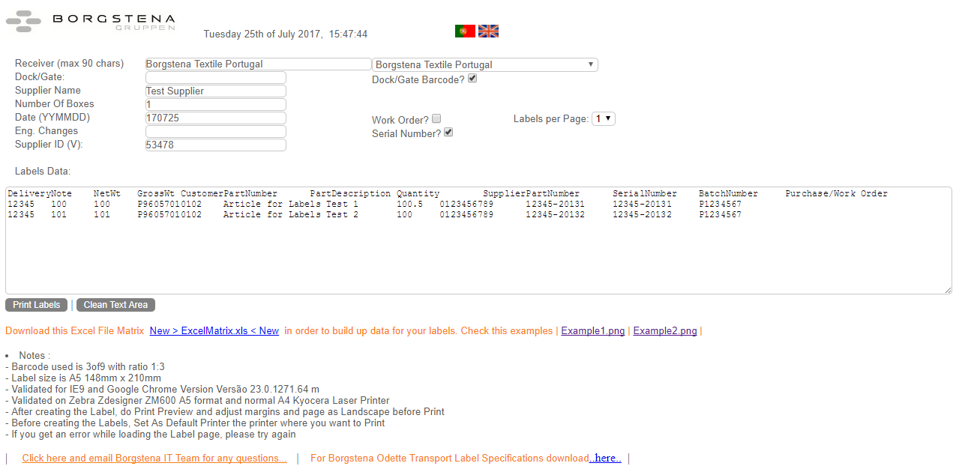Open the Example1.png link
The image size is (980, 472).
(x=592, y=330)
